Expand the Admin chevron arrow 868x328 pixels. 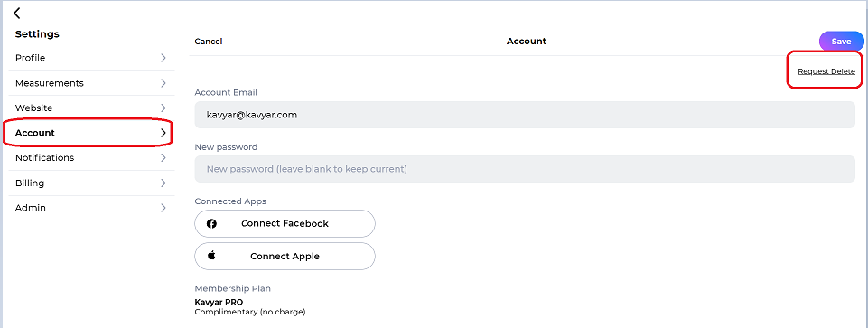tap(163, 208)
